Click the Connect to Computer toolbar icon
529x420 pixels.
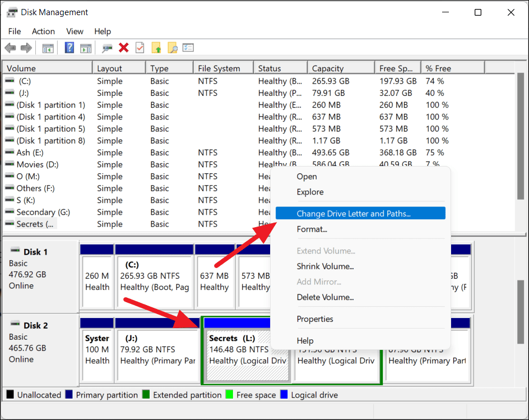[107, 48]
